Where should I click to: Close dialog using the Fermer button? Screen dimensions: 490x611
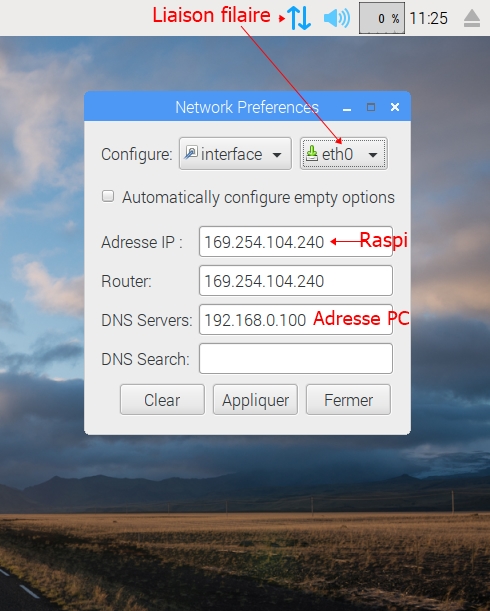click(348, 400)
